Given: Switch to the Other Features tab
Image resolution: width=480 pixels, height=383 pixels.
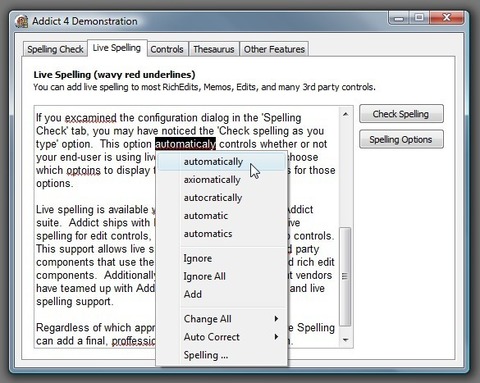Looking at the screenshot, I should click(274, 49).
